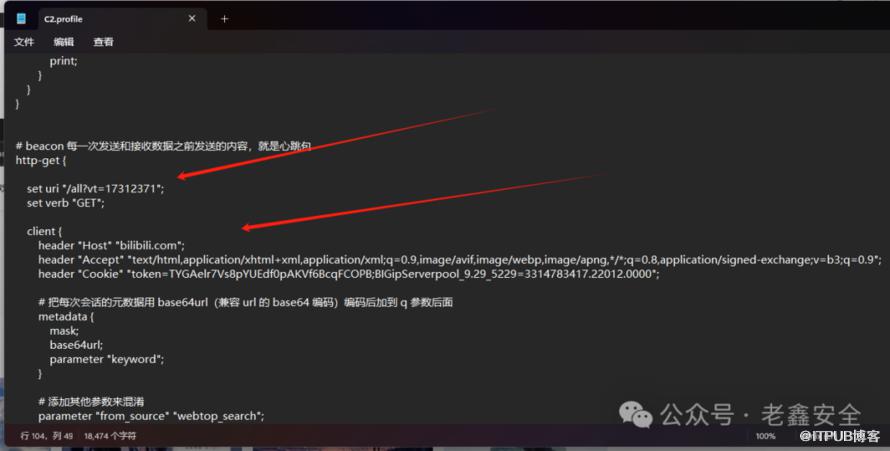Open a new tab with the plus icon
Screen dimensions: 890x451
pos(224,19)
